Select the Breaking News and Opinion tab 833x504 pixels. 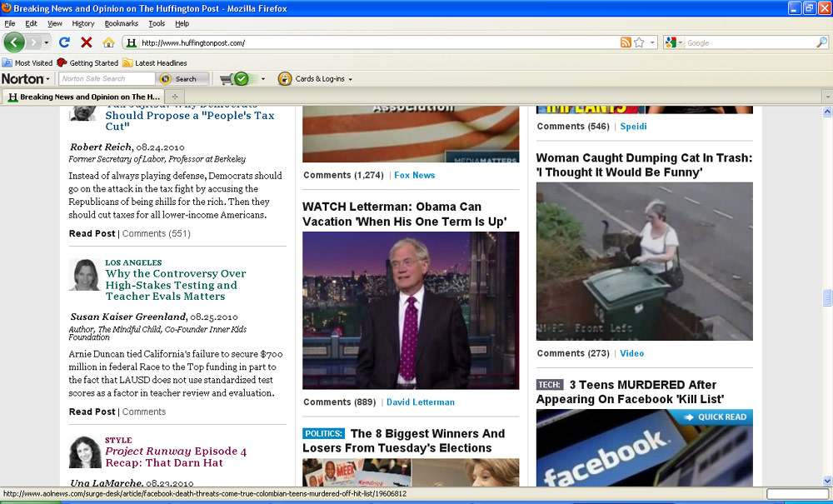click(83, 97)
